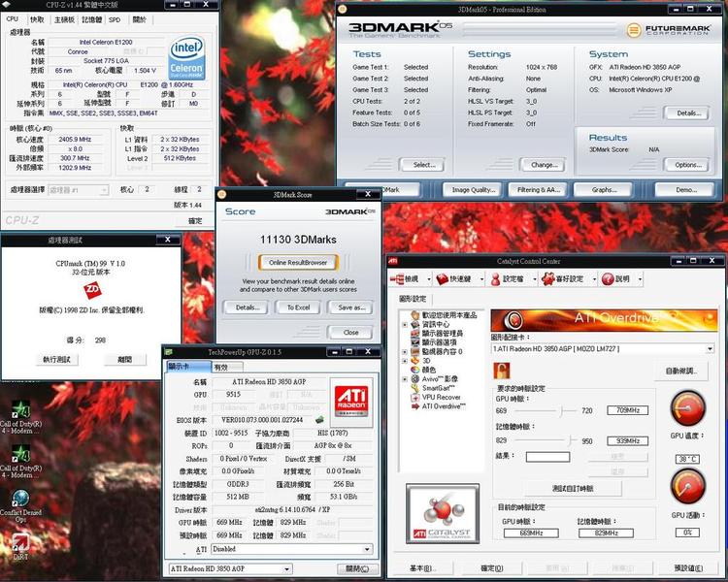Open the card selector dropdown in GPU-Z
The height and width of the screenshot is (582, 728).
[x=287, y=569]
